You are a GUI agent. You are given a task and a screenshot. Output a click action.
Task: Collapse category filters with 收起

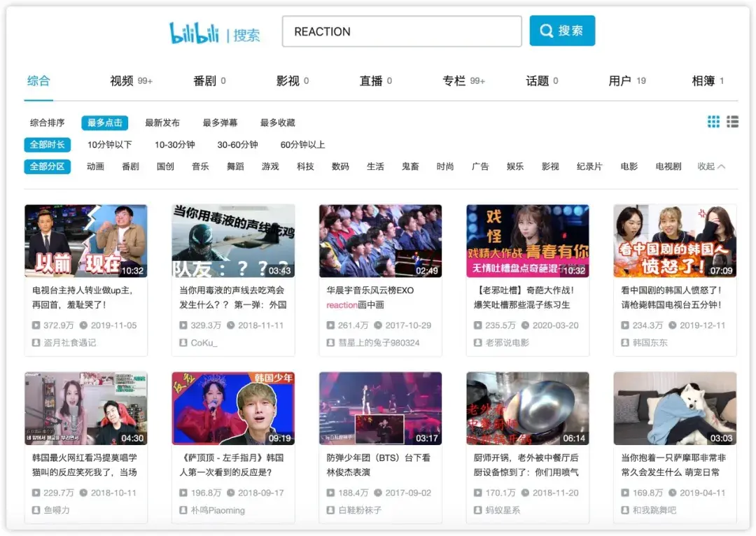click(x=711, y=167)
